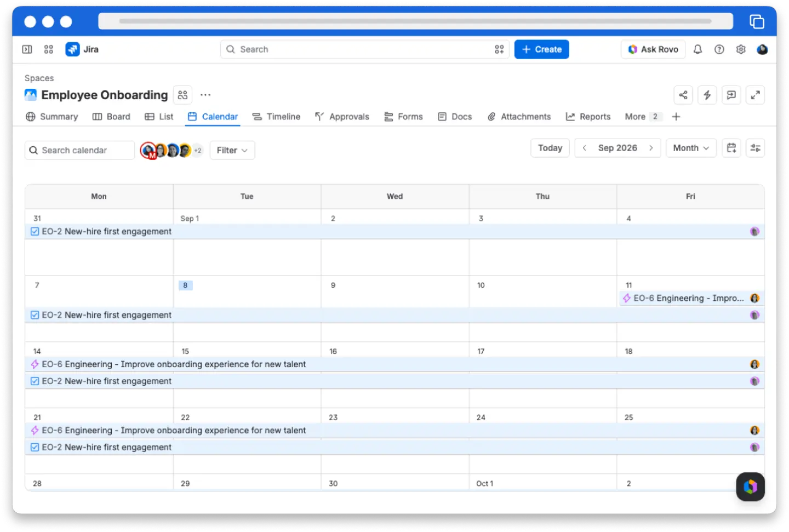The image size is (789, 532).
Task: Open EO-6 event in week of Sep 21
Action: click(x=395, y=431)
